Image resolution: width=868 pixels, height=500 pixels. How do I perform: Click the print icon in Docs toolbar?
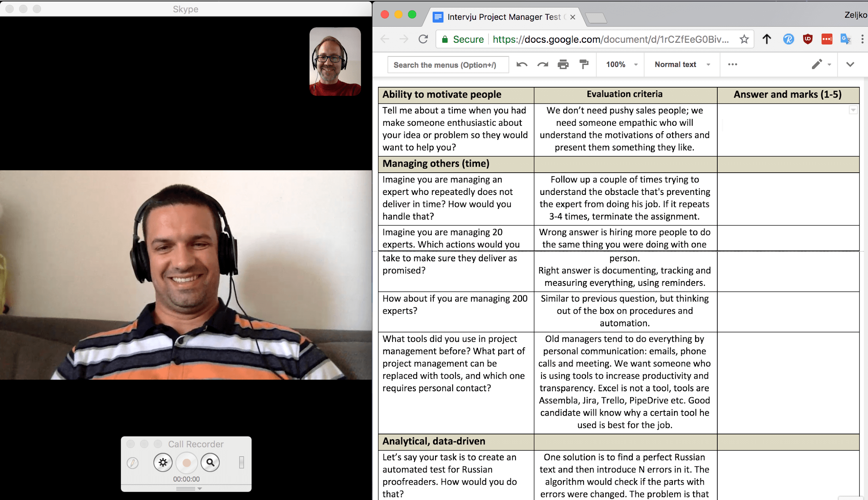pos(563,65)
